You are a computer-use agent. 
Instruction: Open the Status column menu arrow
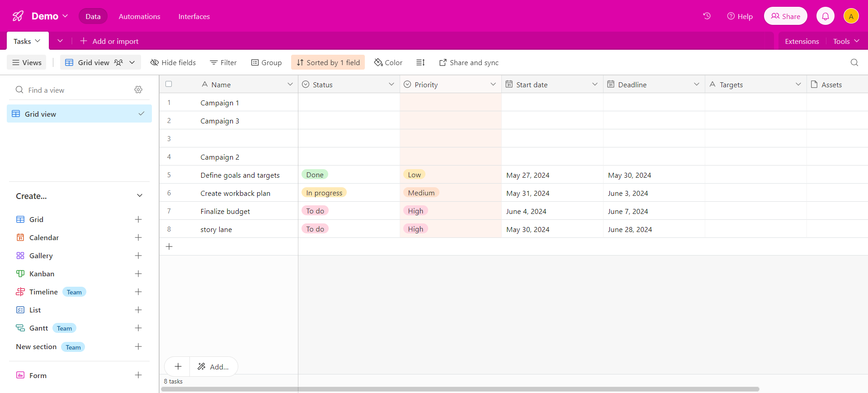coord(392,84)
